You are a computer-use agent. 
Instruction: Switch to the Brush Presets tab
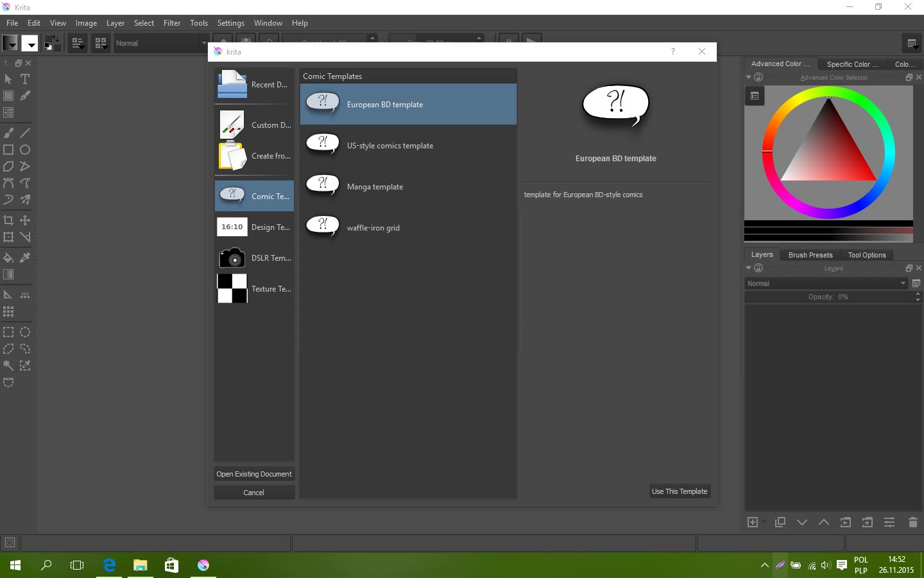(x=810, y=255)
